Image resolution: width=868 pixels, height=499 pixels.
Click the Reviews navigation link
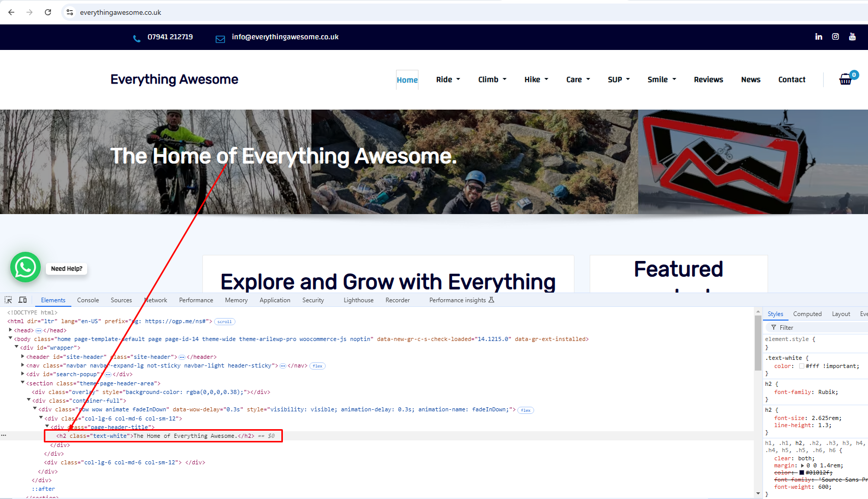708,80
